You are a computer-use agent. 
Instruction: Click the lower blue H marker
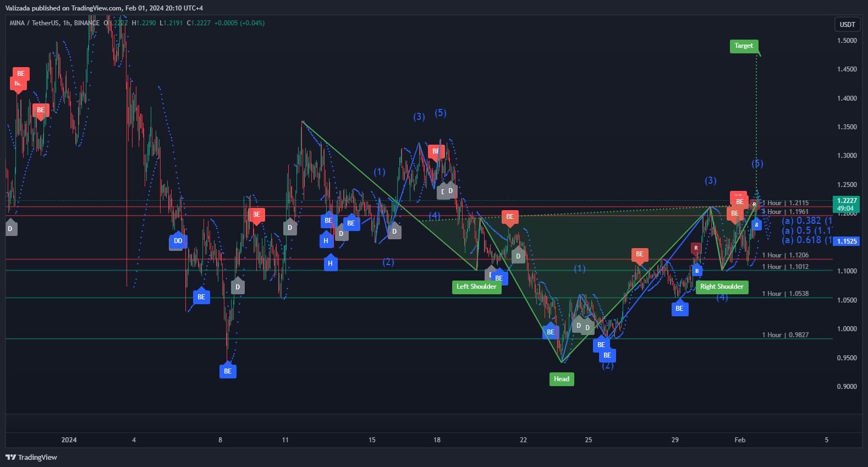(x=330, y=263)
